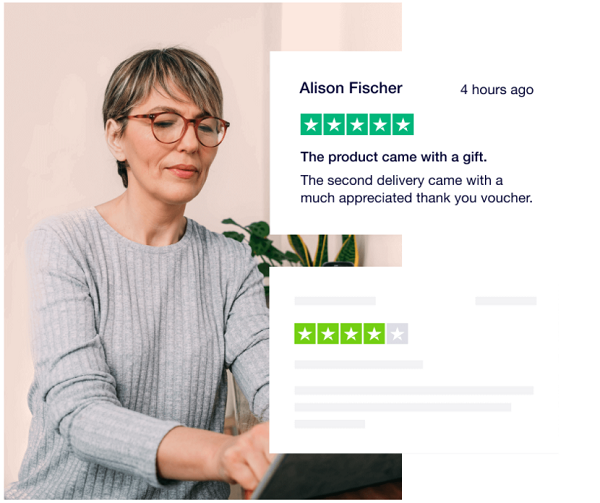Click the fourth lime star in lower review
600x503 pixels.
tap(374, 334)
